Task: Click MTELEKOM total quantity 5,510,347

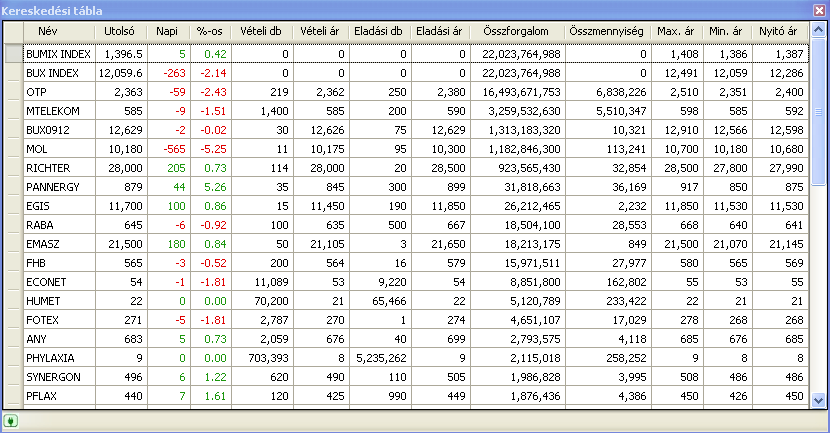Action: 621,111
